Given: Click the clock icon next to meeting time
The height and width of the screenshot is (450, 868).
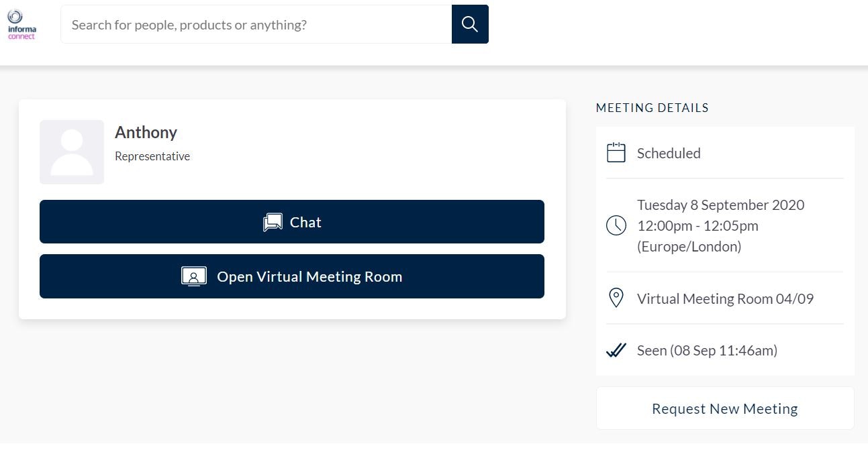Looking at the screenshot, I should coord(616,225).
